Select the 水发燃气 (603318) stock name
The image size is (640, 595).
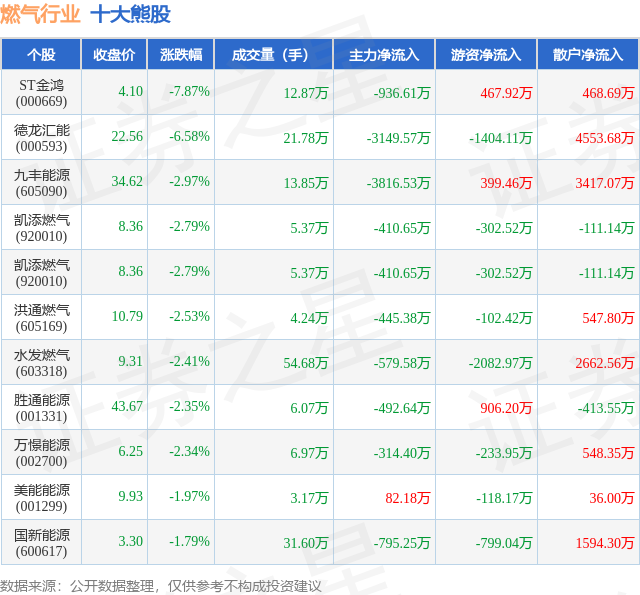pyautogui.click(x=41, y=363)
